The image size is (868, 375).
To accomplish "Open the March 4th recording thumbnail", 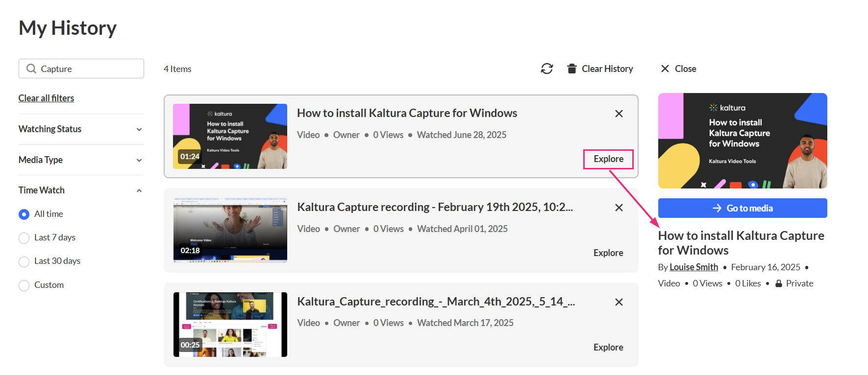I will 230,325.
